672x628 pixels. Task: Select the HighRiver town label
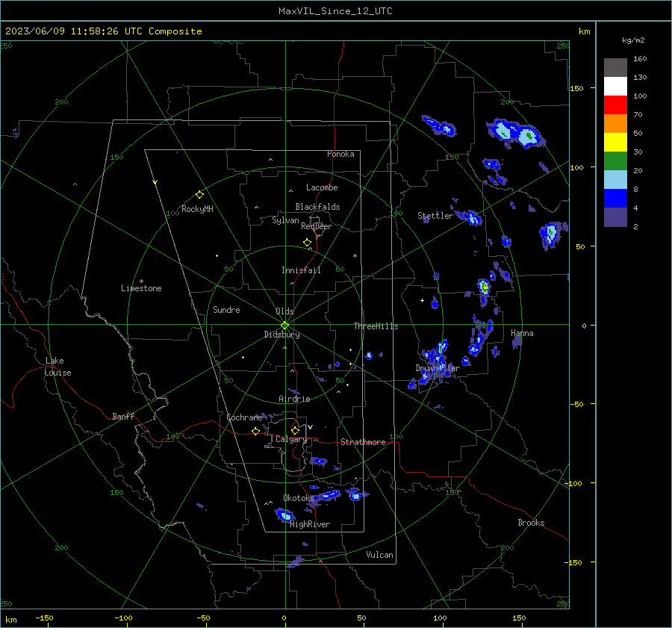(310, 524)
